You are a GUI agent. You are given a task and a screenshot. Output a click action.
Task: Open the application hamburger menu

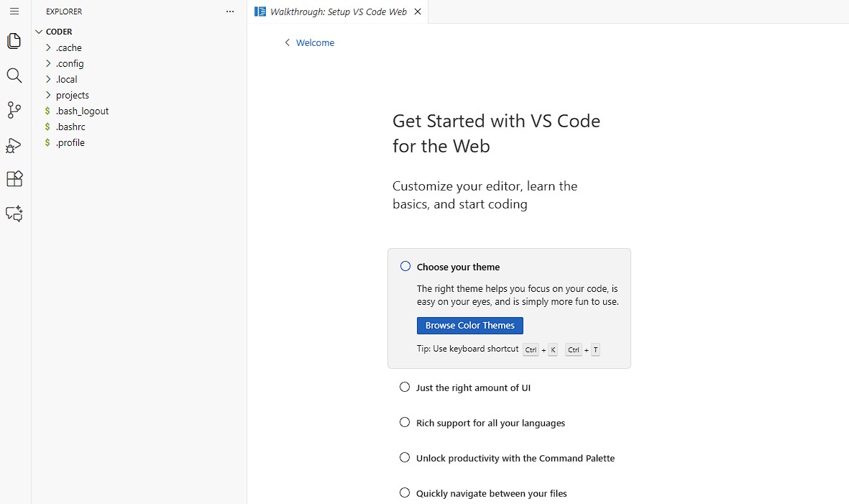[14, 12]
